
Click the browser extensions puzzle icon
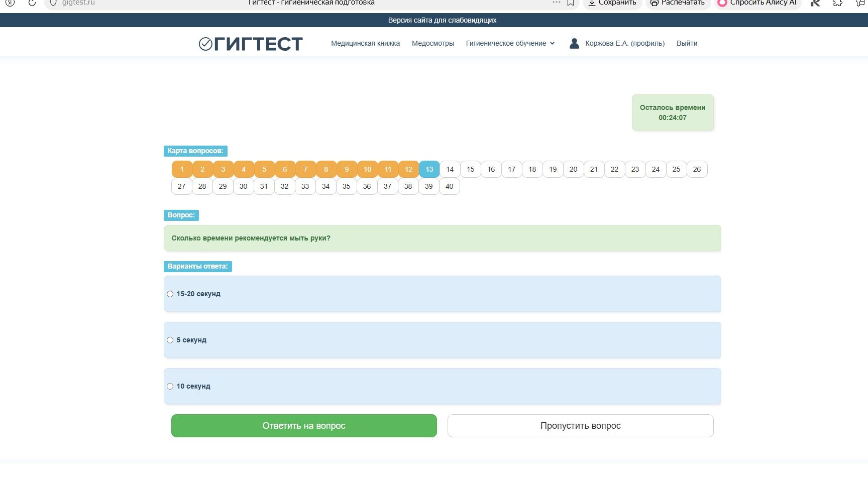[x=837, y=3]
